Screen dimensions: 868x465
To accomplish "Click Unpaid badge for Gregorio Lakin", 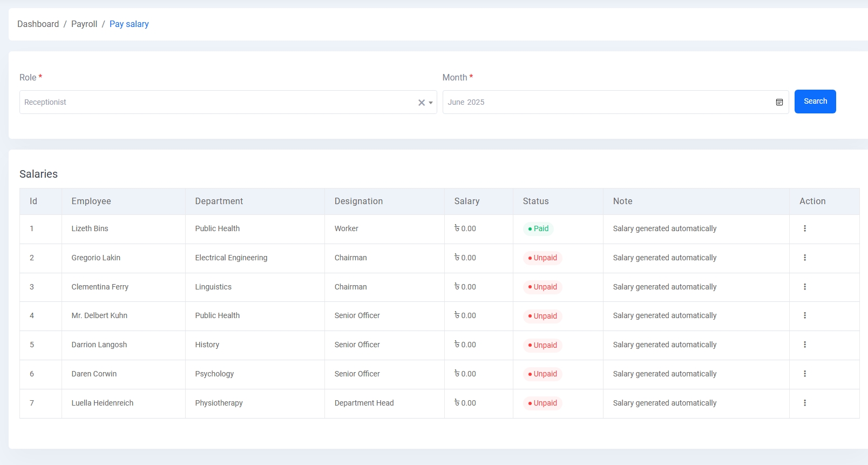I will coord(542,258).
